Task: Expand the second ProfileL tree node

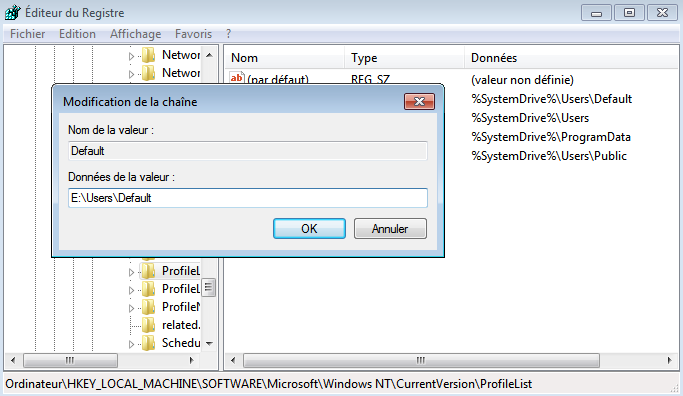Action: (x=131, y=290)
